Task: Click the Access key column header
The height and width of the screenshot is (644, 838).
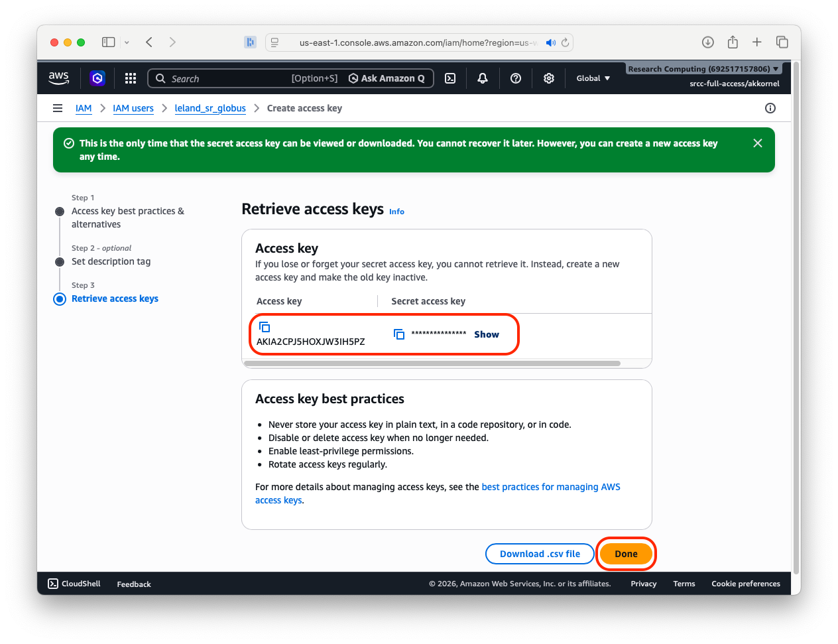Action: 279,301
